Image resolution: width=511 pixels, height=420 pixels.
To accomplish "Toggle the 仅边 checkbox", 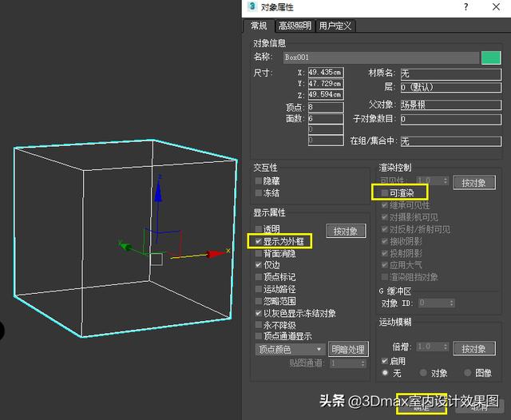I will (x=259, y=265).
